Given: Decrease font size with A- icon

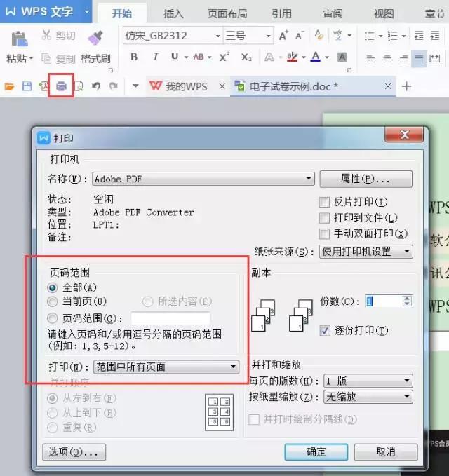Looking at the screenshot, I should pos(300,36).
